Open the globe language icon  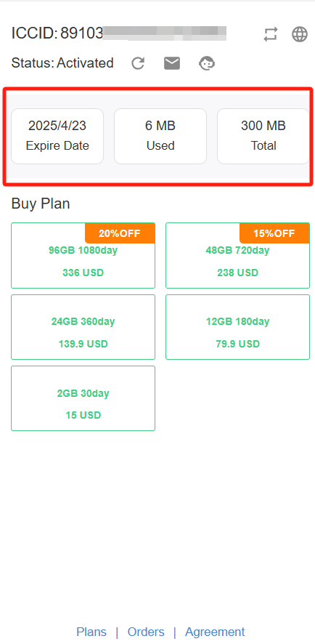[300, 34]
